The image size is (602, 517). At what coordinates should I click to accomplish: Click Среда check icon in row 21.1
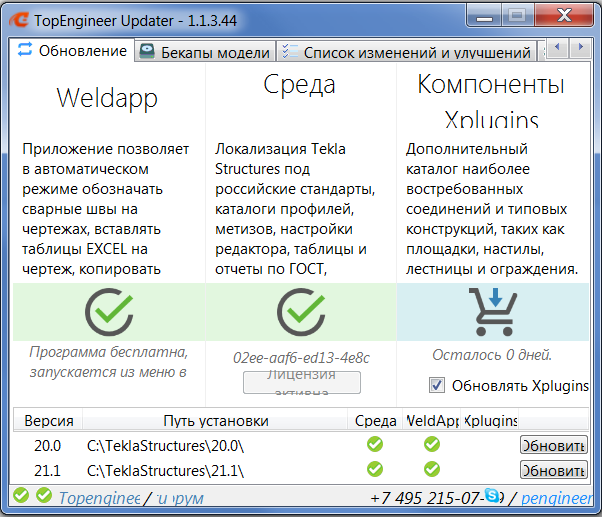pos(375,469)
